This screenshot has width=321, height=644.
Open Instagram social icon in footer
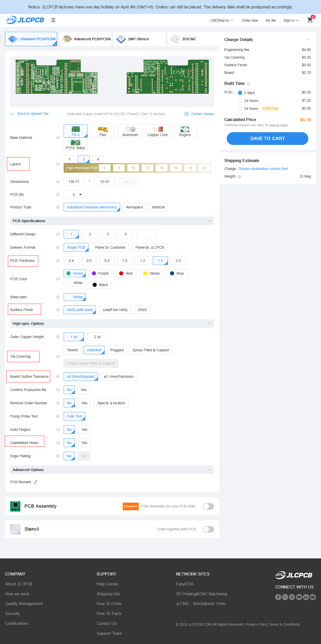(x=292, y=597)
